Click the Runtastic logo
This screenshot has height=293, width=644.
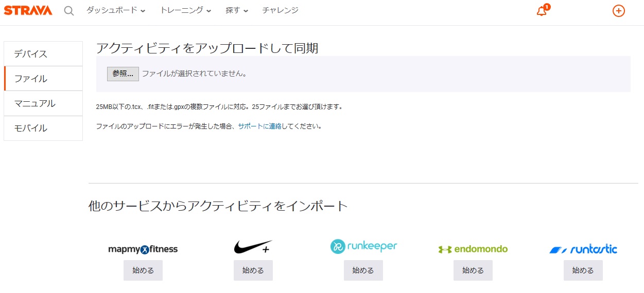583,249
